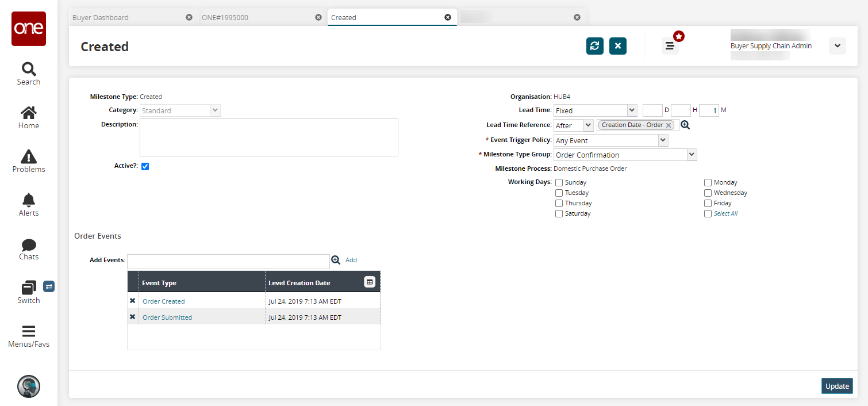Open the Order Submitted event link

click(x=167, y=317)
